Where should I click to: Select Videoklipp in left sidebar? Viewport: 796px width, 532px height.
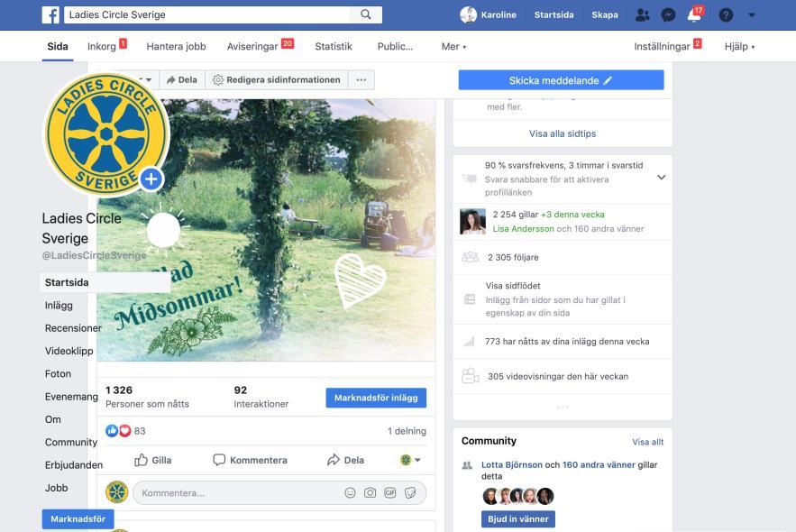pos(69,351)
